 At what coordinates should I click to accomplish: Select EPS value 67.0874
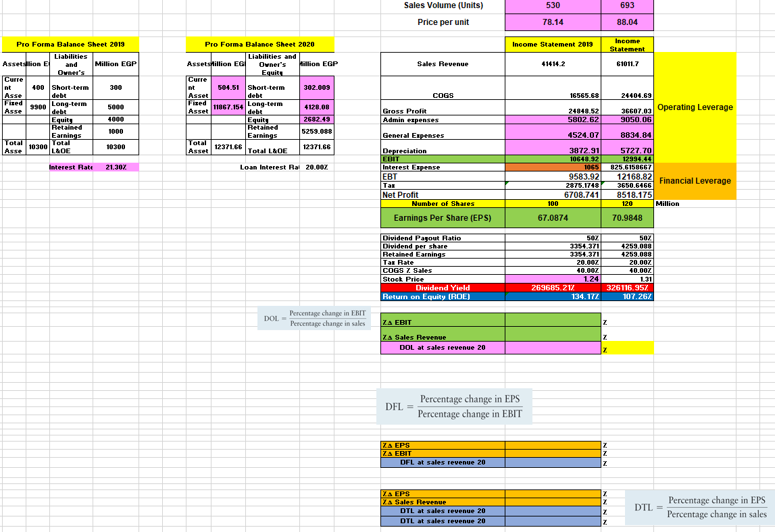point(553,218)
